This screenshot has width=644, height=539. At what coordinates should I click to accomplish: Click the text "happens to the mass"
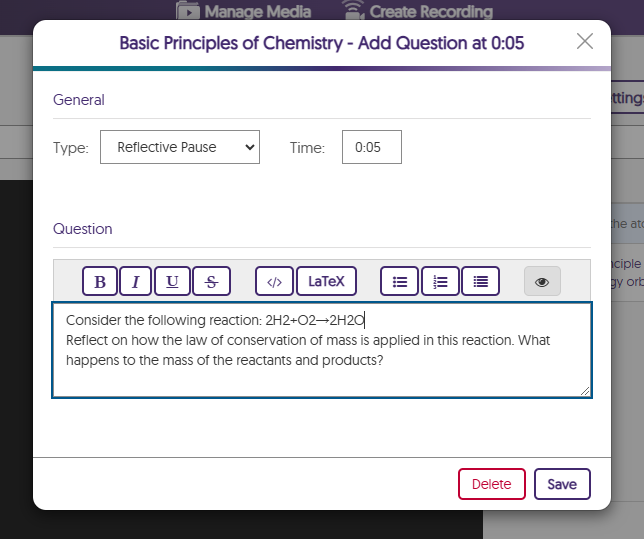pyautogui.click(x=131, y=360)
